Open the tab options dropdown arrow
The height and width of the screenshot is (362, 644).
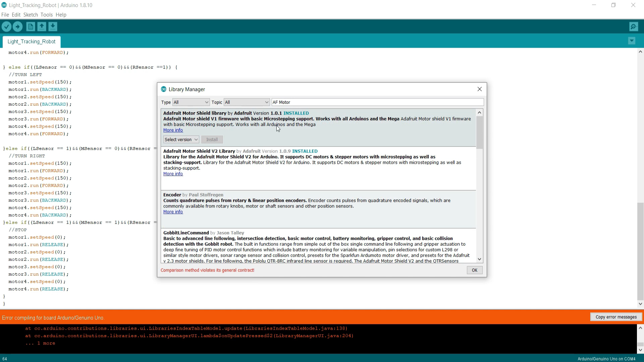pyautogui.click(x=632, y=41)
